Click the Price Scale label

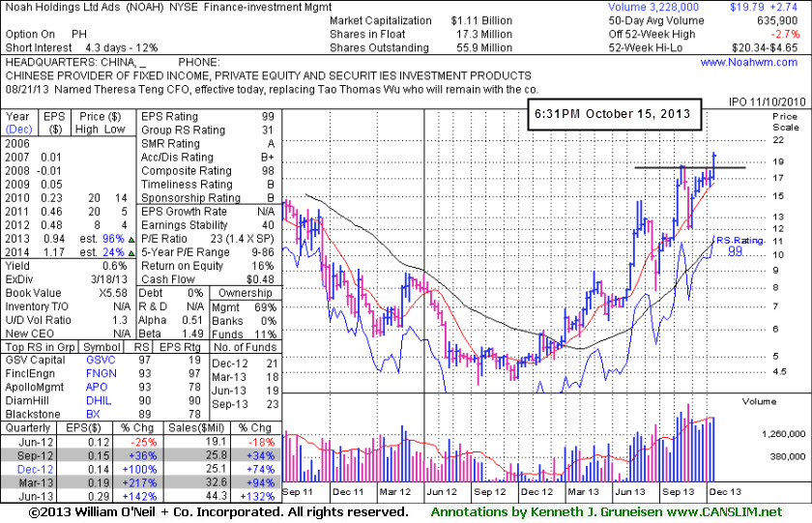coord(786,122)
